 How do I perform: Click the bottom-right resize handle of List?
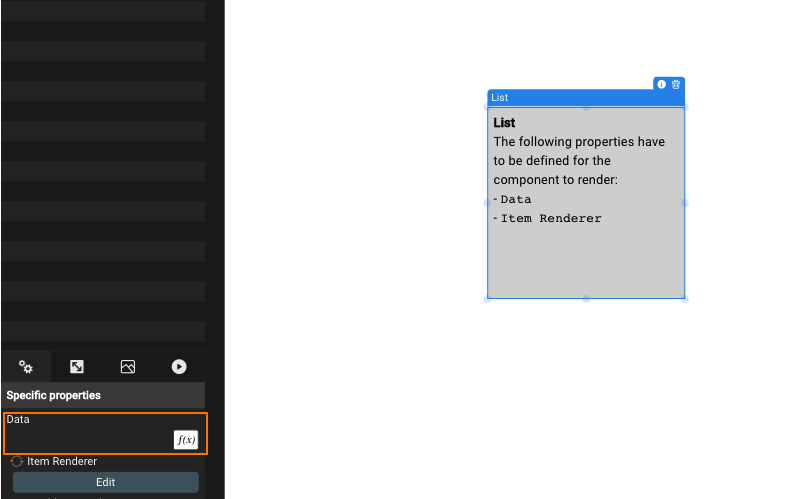[x=685, y=298]
